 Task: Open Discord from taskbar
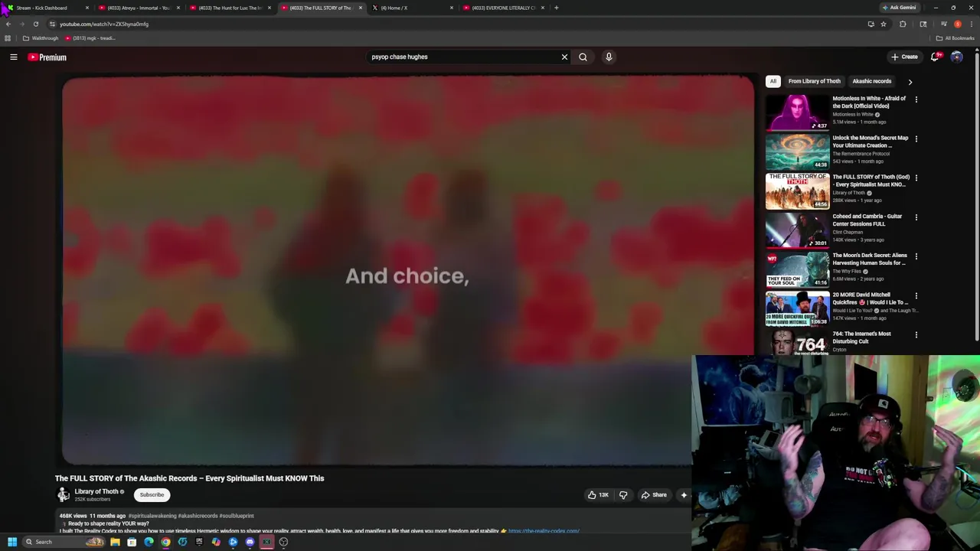(x=250, y=542)
